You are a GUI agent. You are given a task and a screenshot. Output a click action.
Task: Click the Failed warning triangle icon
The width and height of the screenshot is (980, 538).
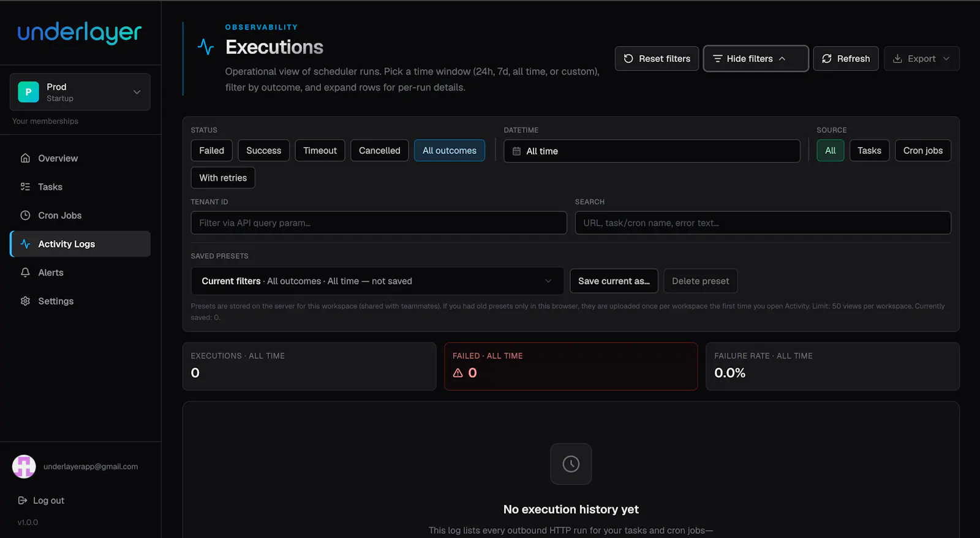[x=458, y=373]
